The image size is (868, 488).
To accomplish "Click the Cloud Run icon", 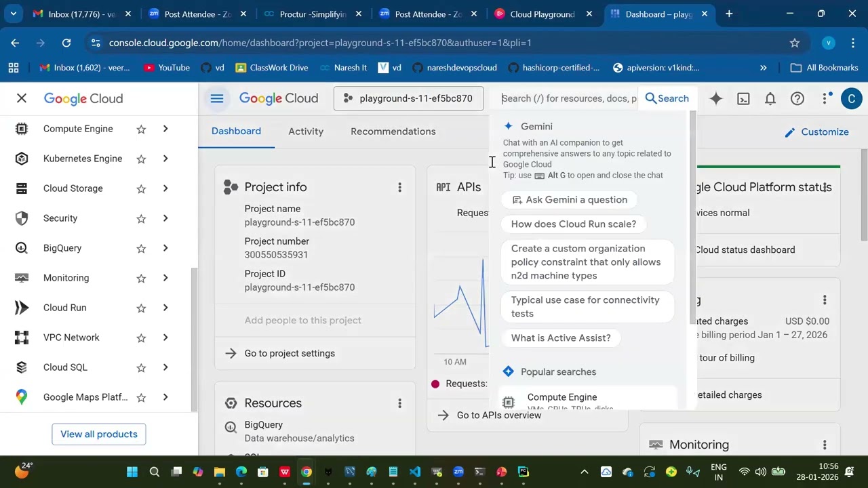I will click(22, 308).
